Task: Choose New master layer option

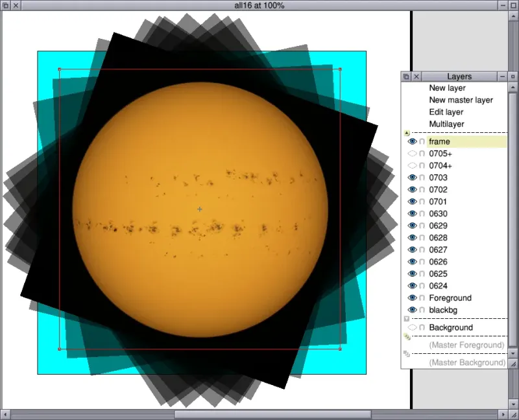Action: [461, 100]
